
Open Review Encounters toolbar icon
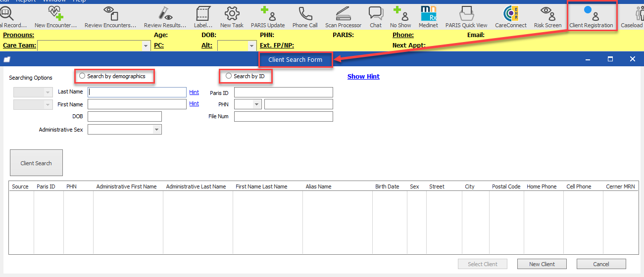[110, 16]
